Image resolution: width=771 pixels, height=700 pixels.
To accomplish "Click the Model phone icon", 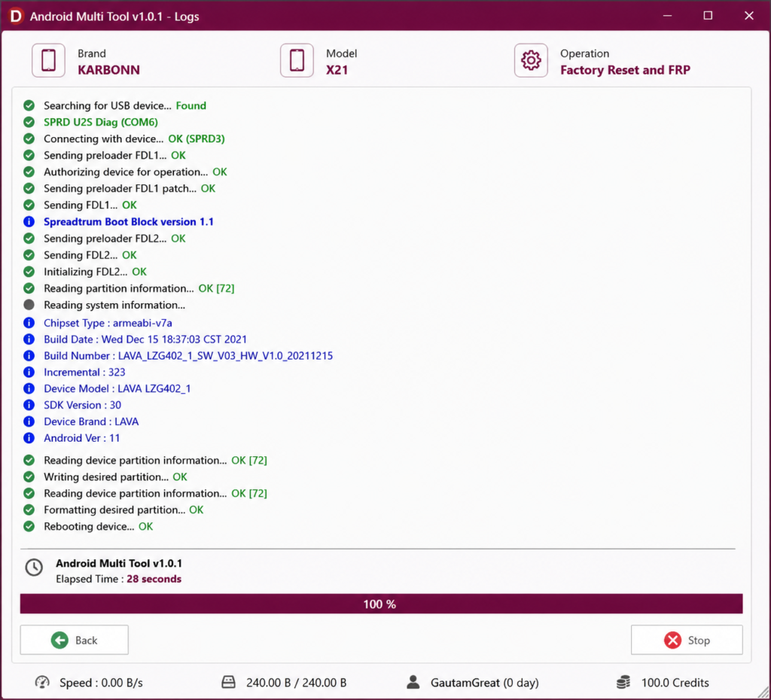I will point(297,60).
